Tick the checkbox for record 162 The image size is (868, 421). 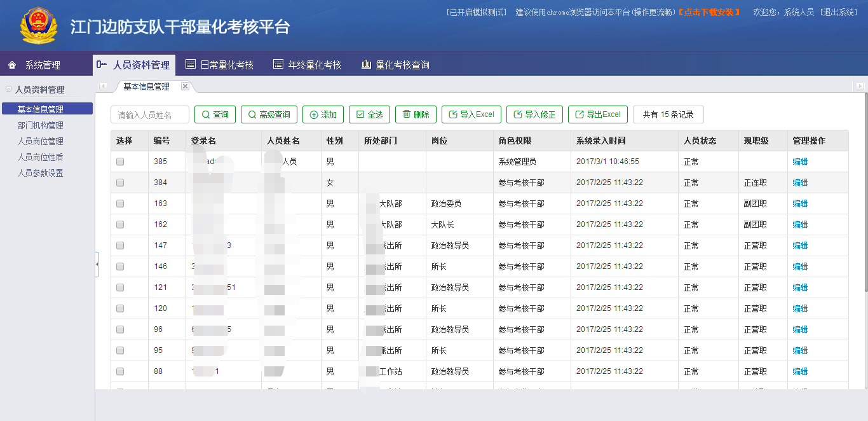pyautogui.click(x=120, y=224)
